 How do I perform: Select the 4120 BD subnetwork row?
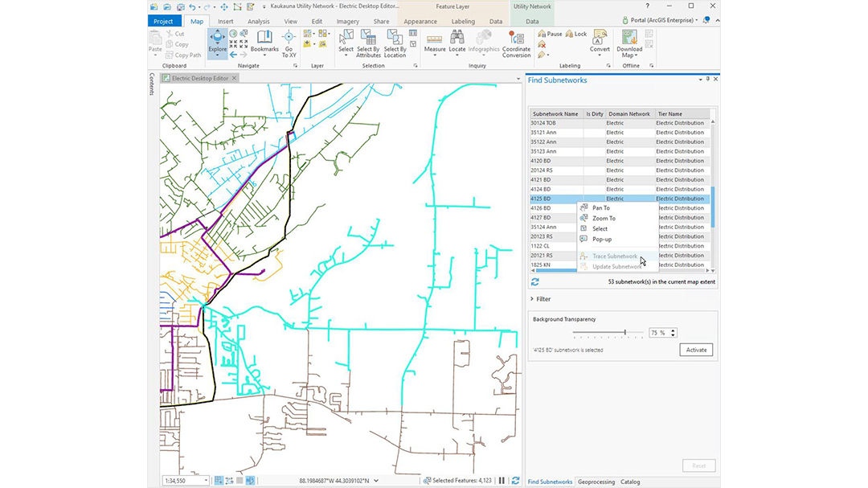(619, 161)
